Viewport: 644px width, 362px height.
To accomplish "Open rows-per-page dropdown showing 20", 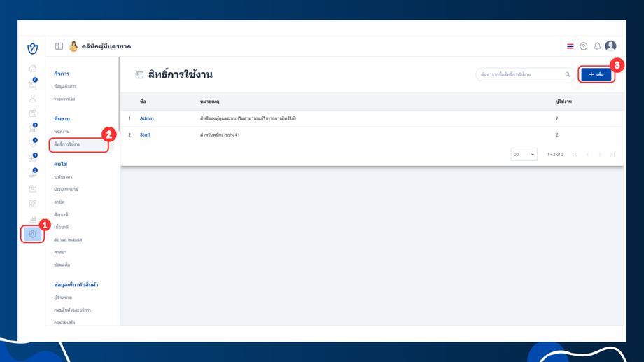I will [524, 155].
